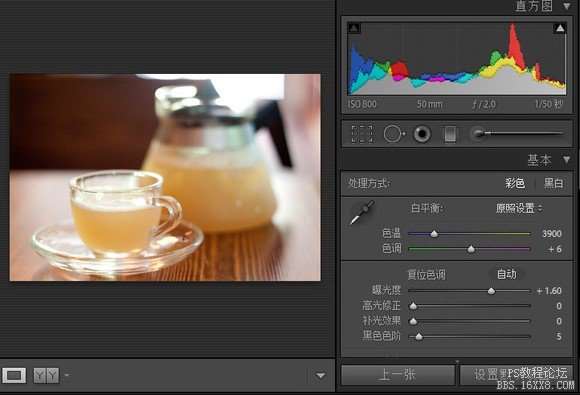Adjust the 曝光度 exposure slider handle
The image size is (580, 395).
[x=491, y=291]
